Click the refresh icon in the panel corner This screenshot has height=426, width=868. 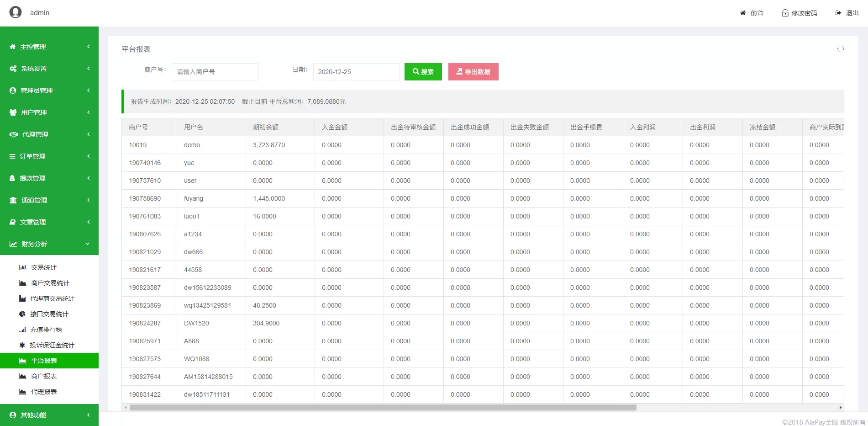[x=840, y=49]
